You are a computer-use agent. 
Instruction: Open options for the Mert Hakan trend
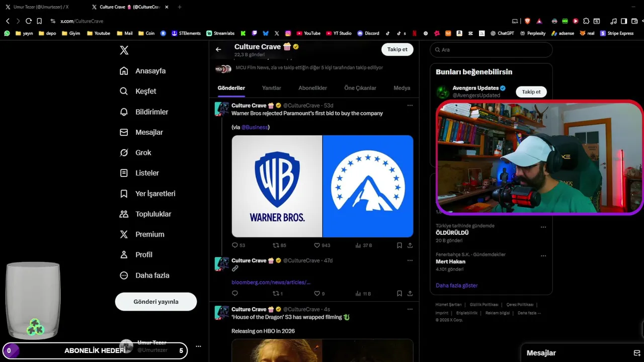tap(543, 256)
